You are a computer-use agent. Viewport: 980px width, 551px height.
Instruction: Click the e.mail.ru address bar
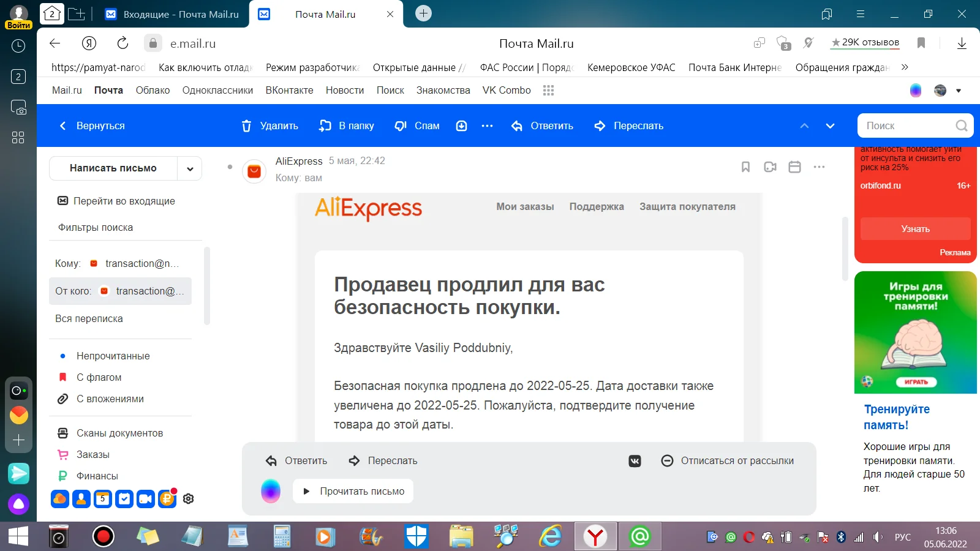[193, 43]
